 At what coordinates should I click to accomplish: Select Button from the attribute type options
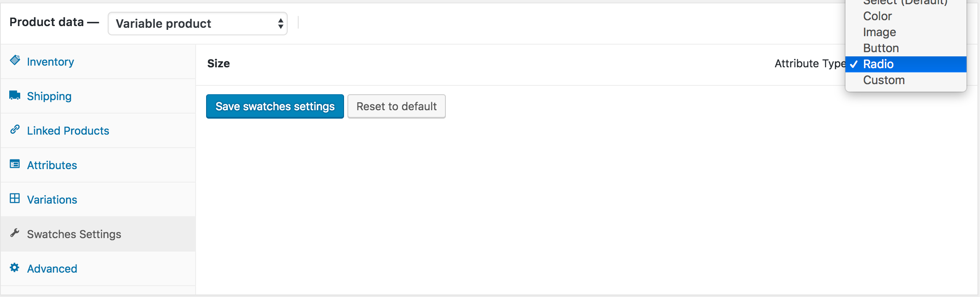point(881,48)
